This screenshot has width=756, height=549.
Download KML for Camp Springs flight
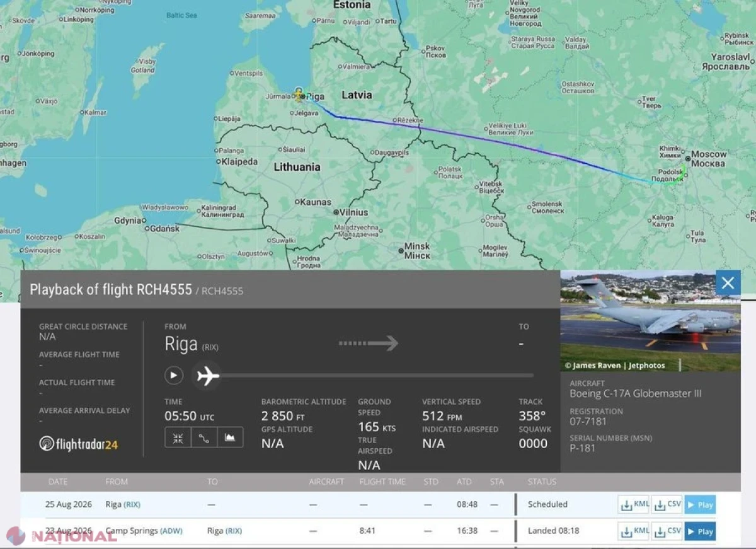(634, 531)
